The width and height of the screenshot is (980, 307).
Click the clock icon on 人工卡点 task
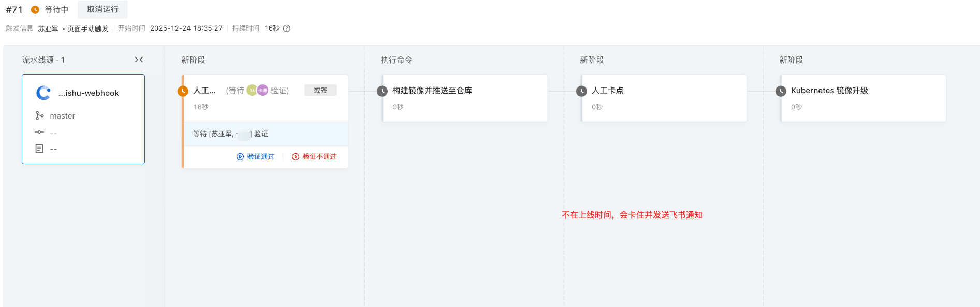click(581, 91)
